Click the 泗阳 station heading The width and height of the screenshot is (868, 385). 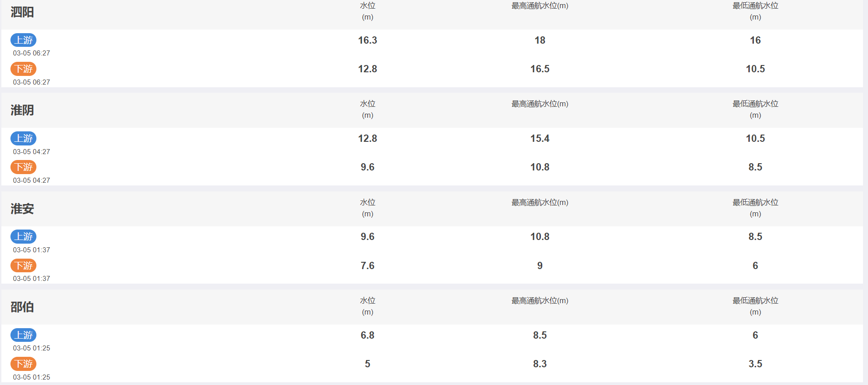22,12
